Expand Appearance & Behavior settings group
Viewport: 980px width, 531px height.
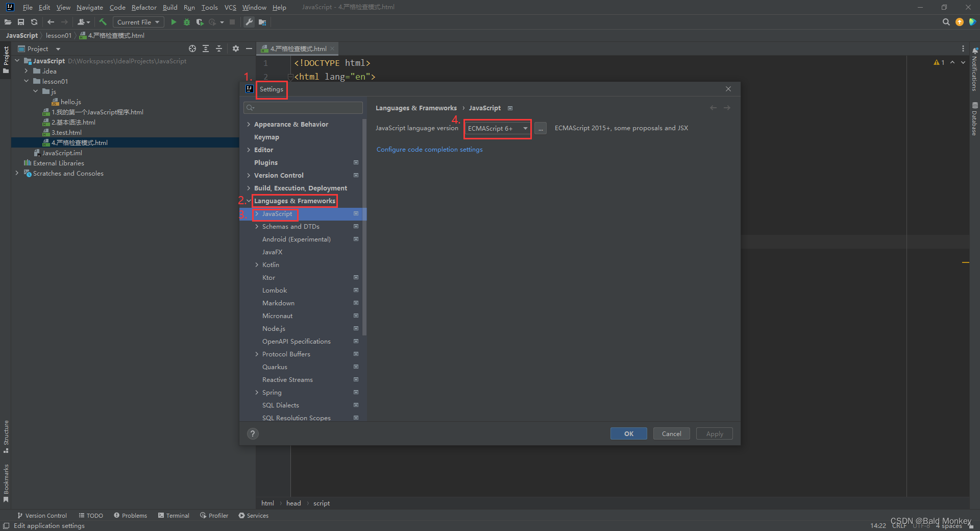(249, 125)
